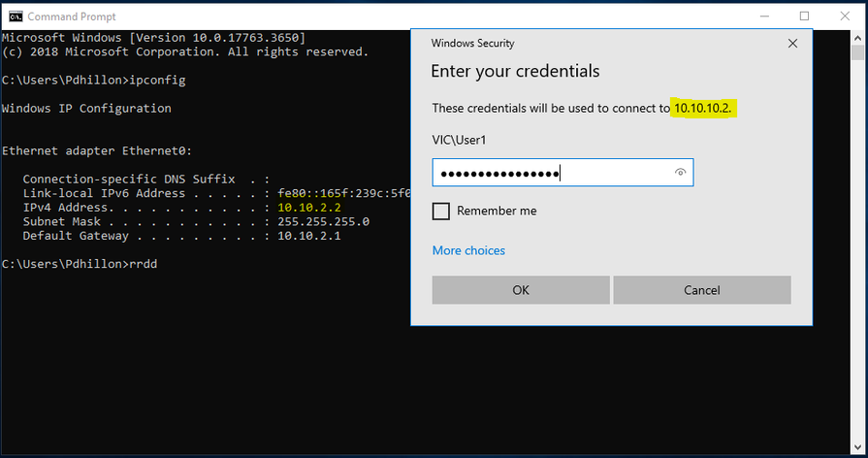The image size is (868, 458).
Task: Click the VIC\User1 username label
Action: (459, 140)
